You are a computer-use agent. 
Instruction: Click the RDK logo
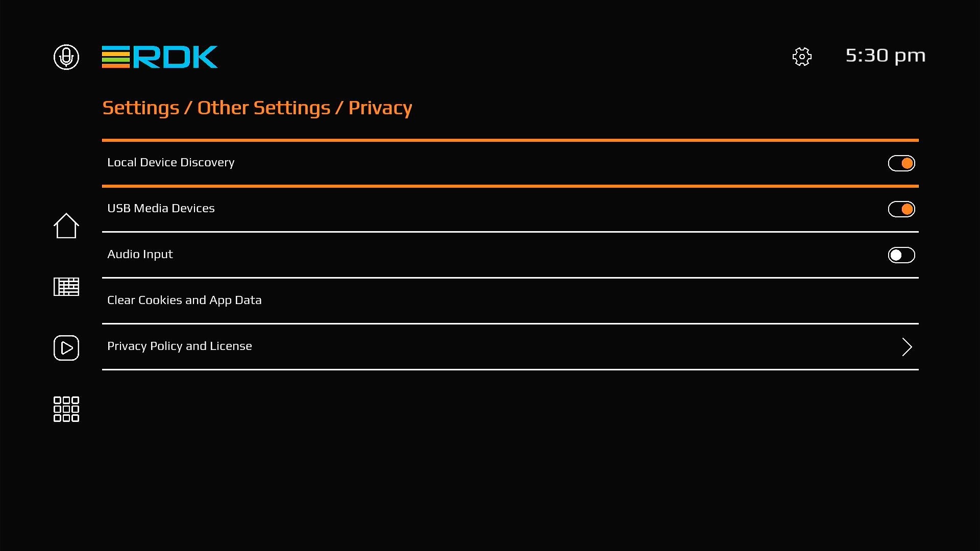tap(160, 57)
